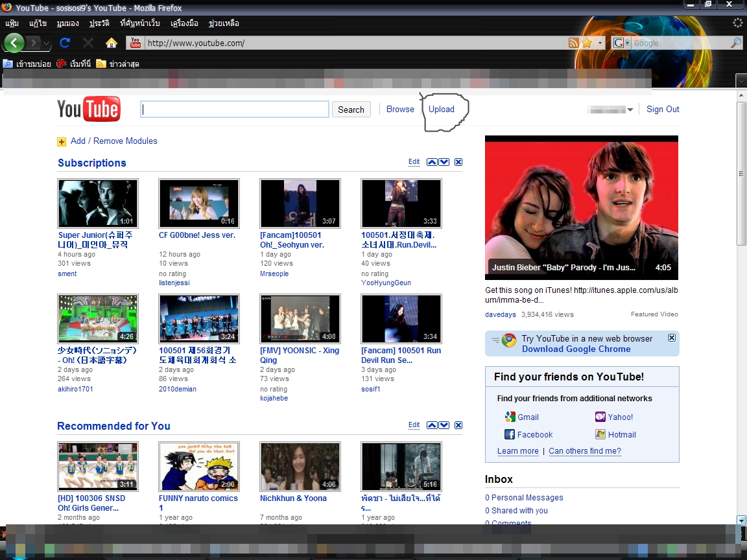Focus the YouTube search input field
Viewport: 747px width, 560px height.
tap(234, 110)
